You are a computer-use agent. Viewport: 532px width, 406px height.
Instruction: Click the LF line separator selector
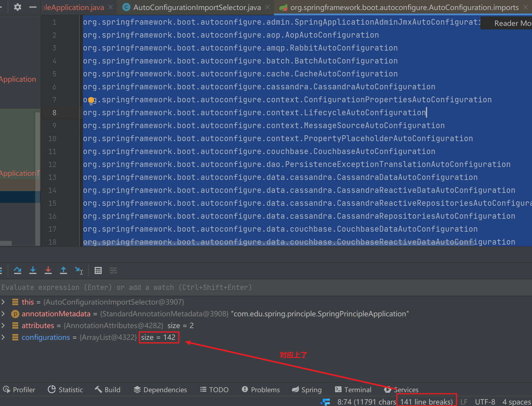coord(464,402)
